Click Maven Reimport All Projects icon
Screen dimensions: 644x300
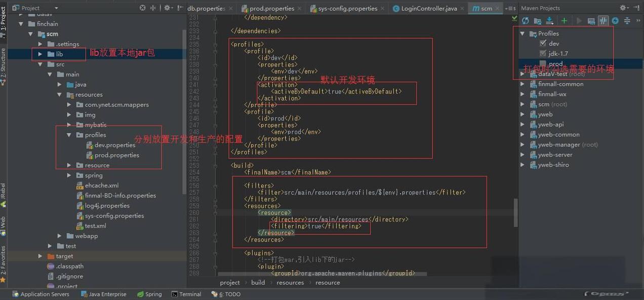point(525,21)
